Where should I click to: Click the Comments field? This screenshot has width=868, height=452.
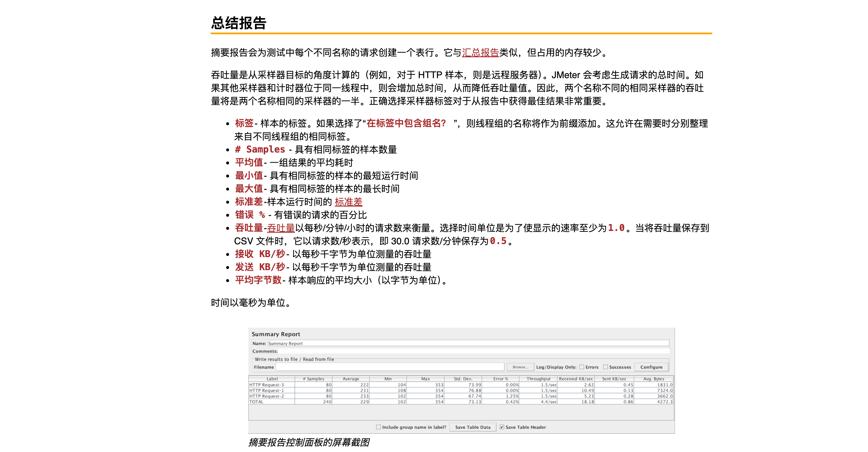[x=472, y=351]
